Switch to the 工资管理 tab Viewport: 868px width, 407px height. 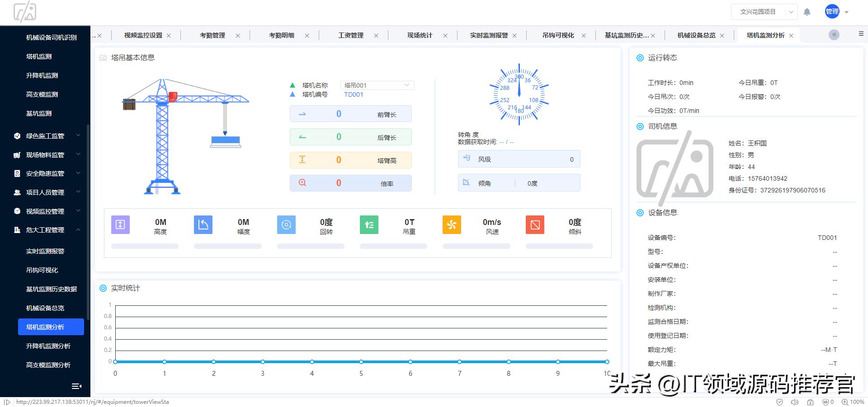click(x=351, y=35)
